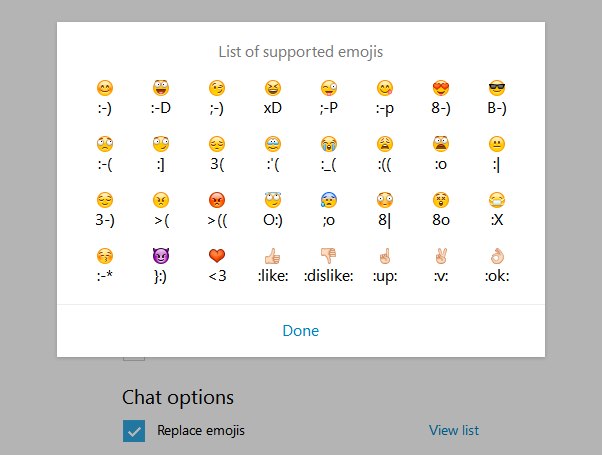The image size is (602, 455).
Task: Select the victory hand :v: emoji
Action: click(441, 256)
